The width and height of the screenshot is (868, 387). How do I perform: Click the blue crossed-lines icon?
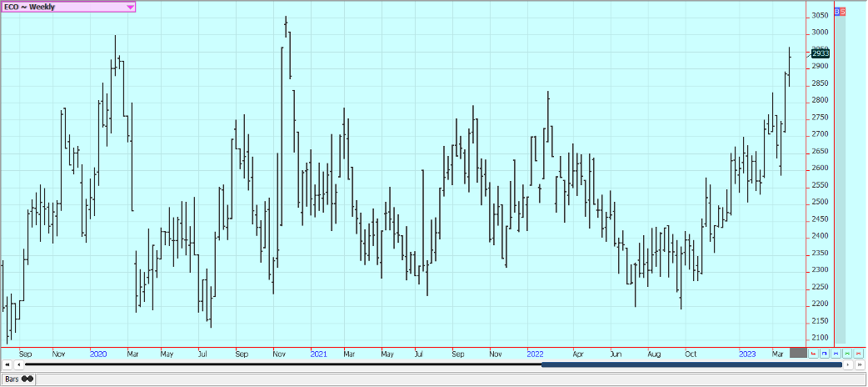tap(836, 354)
